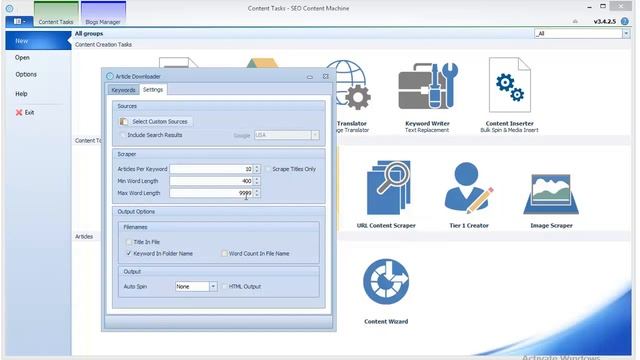Screen dimensions: 640x360
Task: Click the help question mark icon
Action: pos(624,21)
